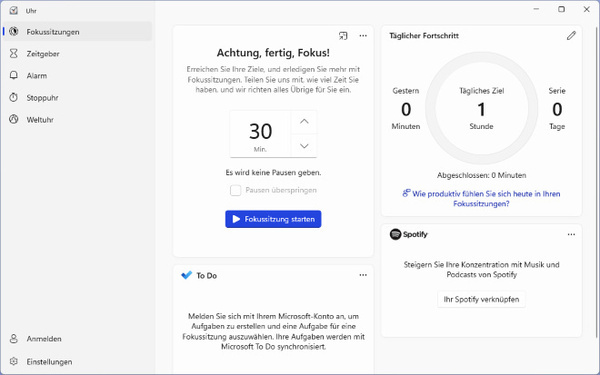Viewport: 600px width, 375px height.
Task: Open the Spotify card more options menu
Action: [x=571, y=235]
